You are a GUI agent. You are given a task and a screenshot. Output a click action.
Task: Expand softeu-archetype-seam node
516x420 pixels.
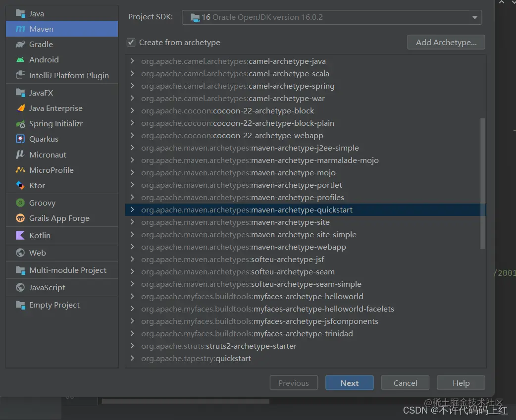coord(132,271)
